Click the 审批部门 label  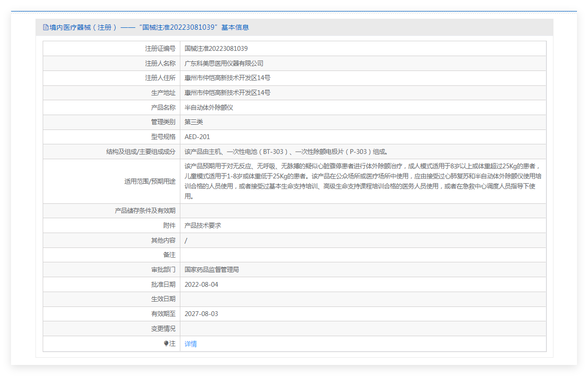pyautogui.click(x=163, y=270)
